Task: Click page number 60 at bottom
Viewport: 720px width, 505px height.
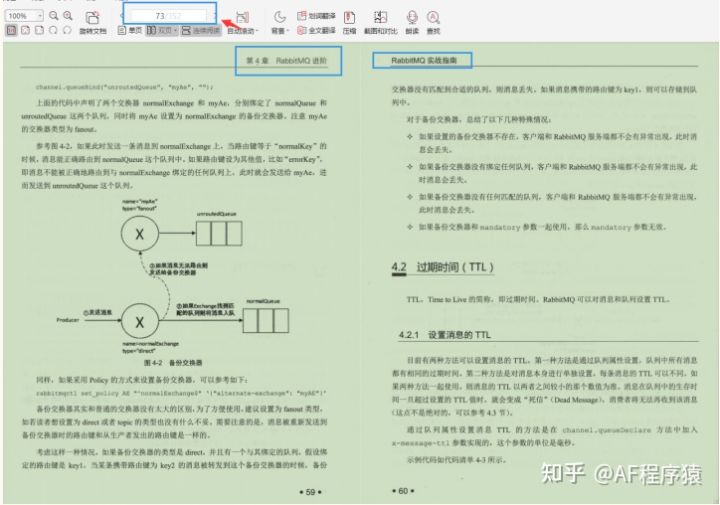Action: click(x=403, y=491)
